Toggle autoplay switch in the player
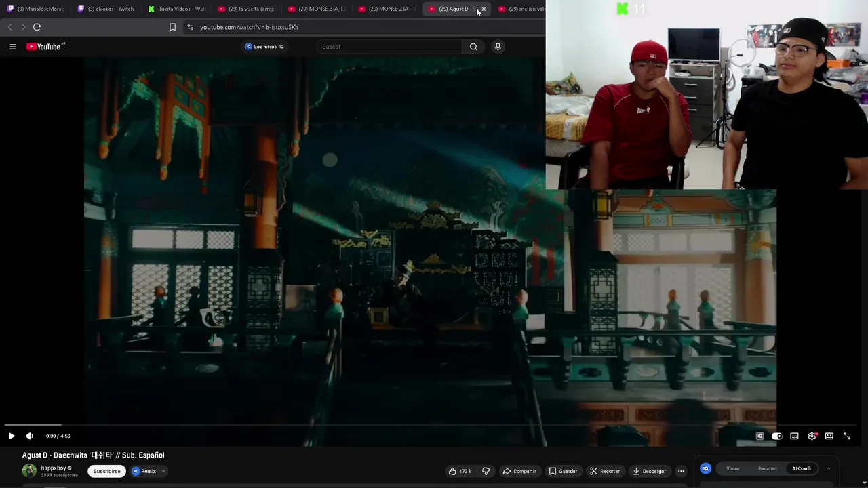The height and width of the screenshot is (488, 868). 777,436
